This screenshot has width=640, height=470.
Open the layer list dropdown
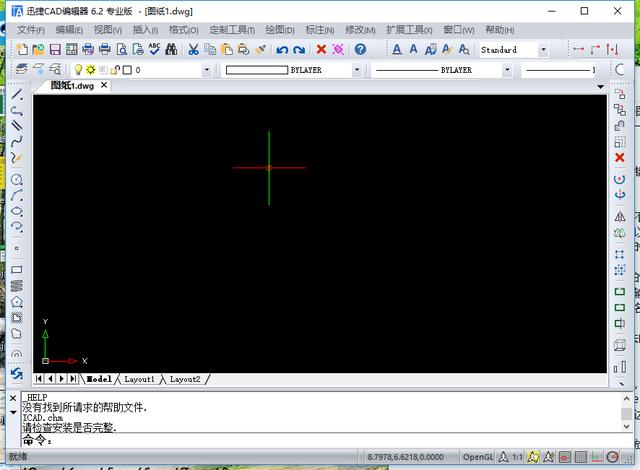point(206,70)
